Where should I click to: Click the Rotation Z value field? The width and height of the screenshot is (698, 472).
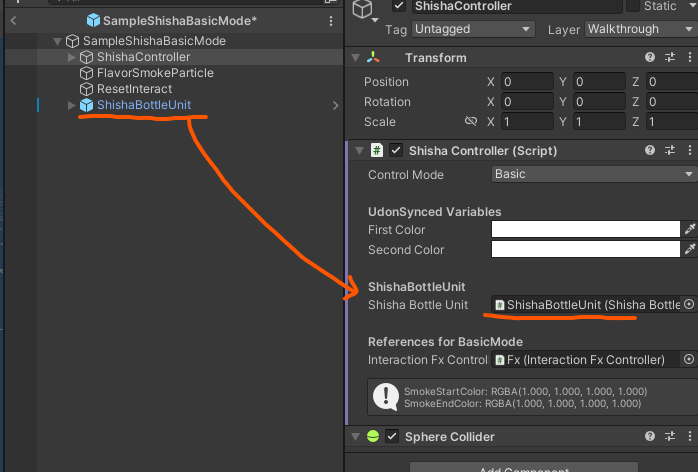click(x=672, y=102)
